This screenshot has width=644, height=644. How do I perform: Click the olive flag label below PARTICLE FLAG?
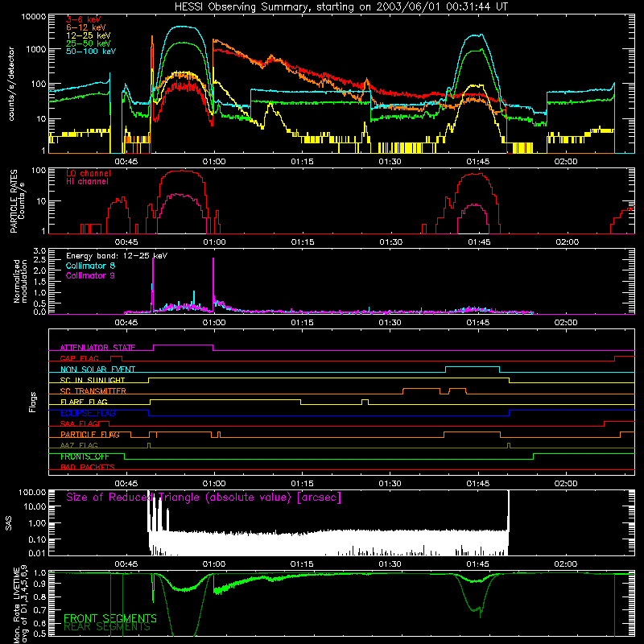point(79,445)
